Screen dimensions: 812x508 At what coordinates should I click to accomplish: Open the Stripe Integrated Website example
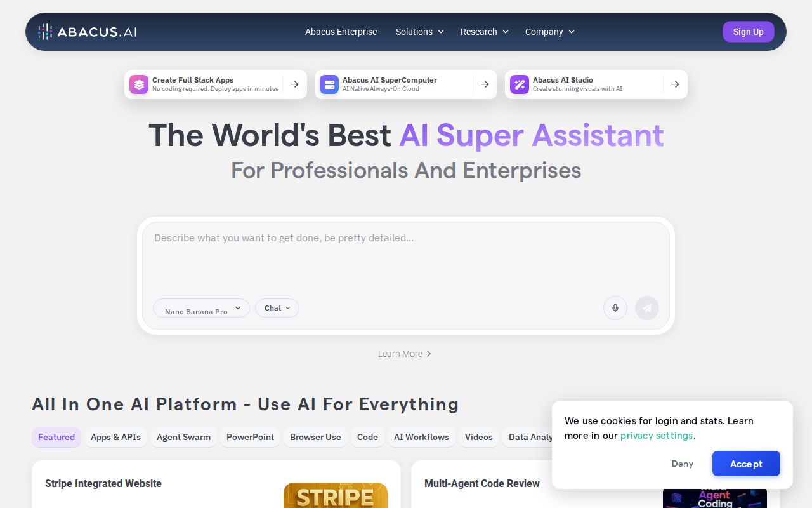click(216, 484)
